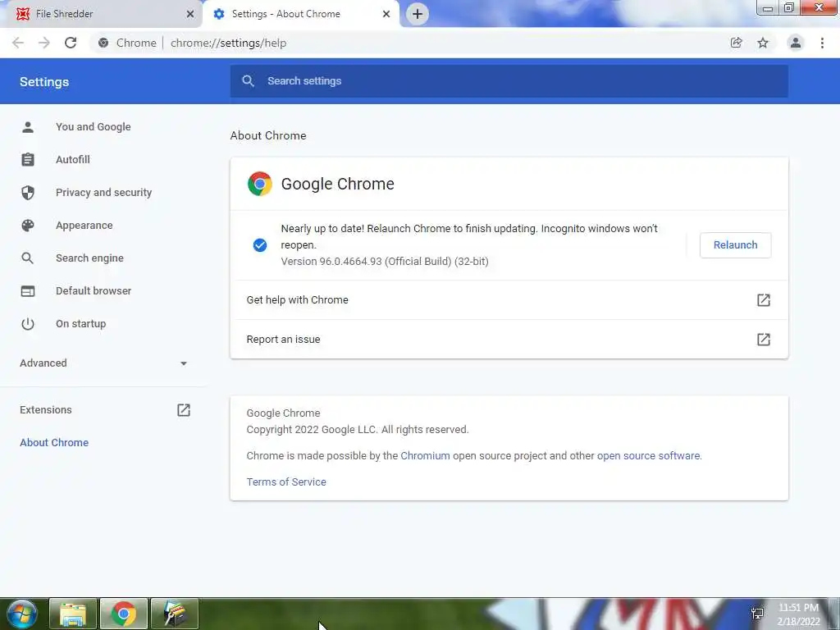Click Get help external link icon
Screen dimensions: 840x630
click(764, 300)
